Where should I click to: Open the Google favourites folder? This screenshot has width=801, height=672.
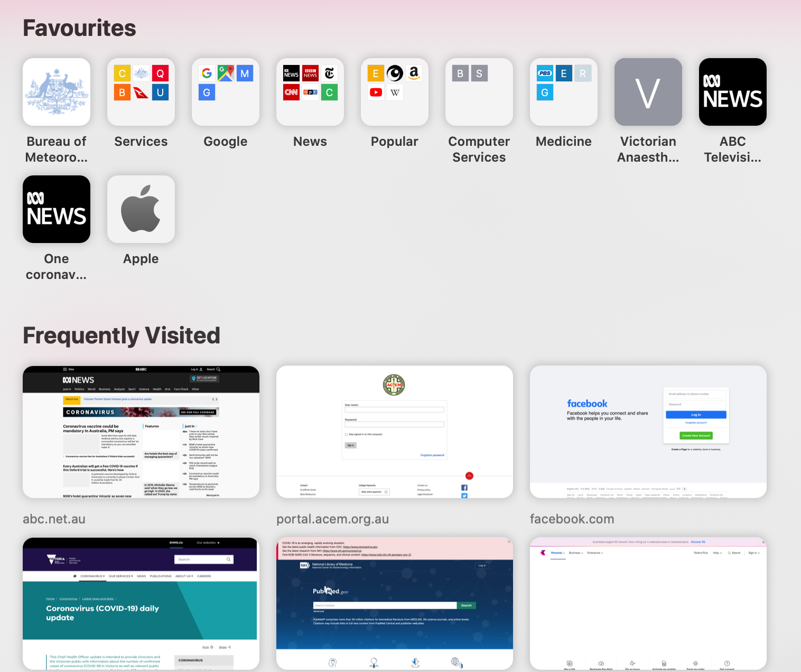pyautogui.click(x=226, y=92)
